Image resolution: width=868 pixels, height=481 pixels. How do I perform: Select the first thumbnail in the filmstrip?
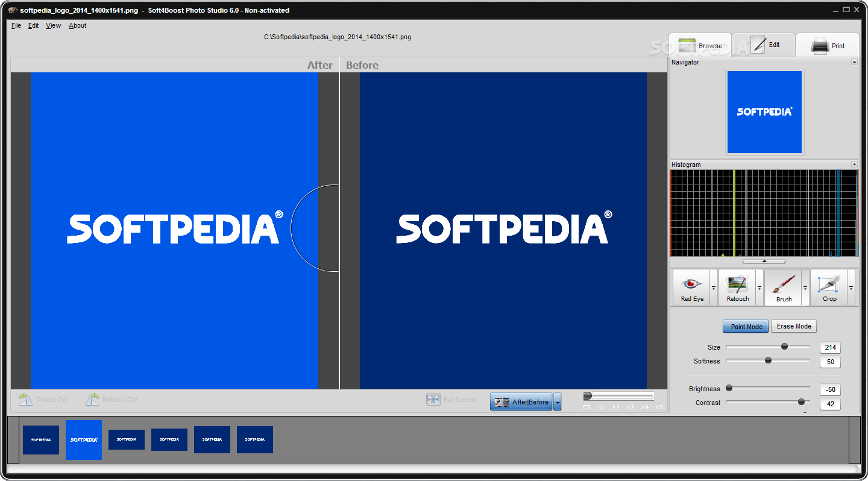tap(41, 440)
